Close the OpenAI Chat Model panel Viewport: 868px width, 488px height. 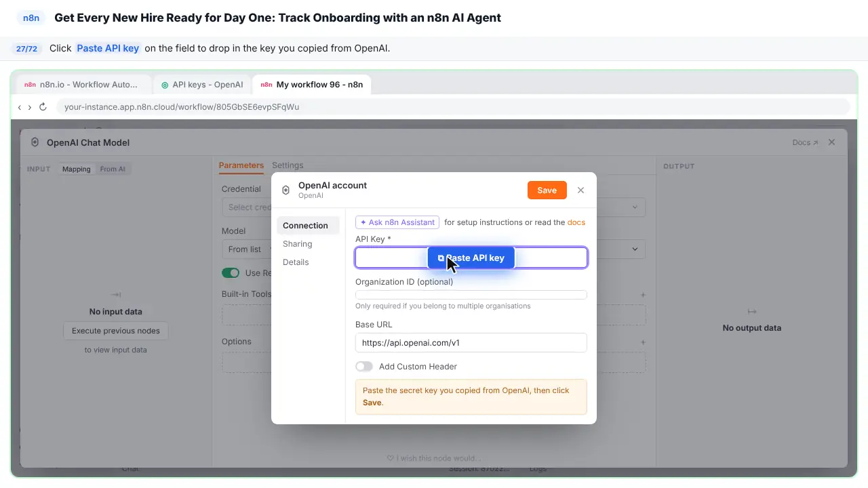831,142
